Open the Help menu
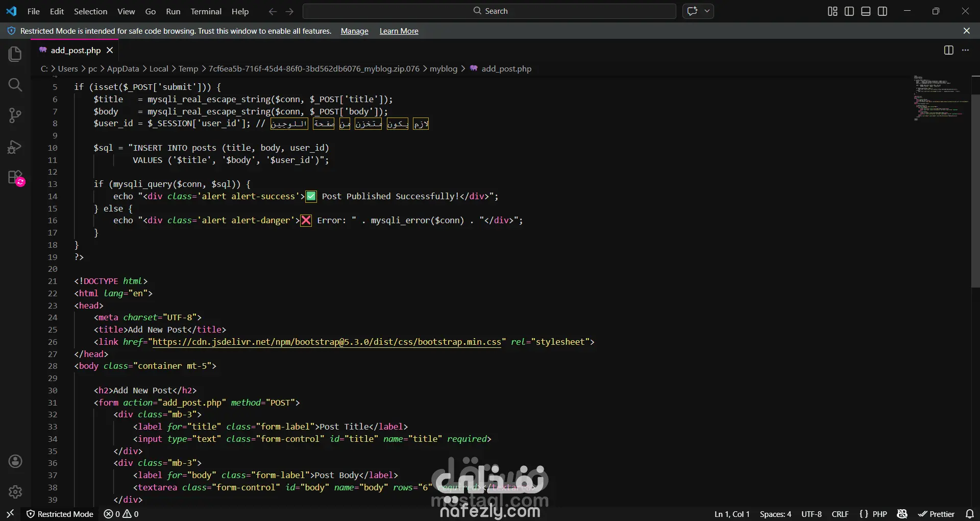The width and height of the screenshot is (980, 521). pos(240,11)
